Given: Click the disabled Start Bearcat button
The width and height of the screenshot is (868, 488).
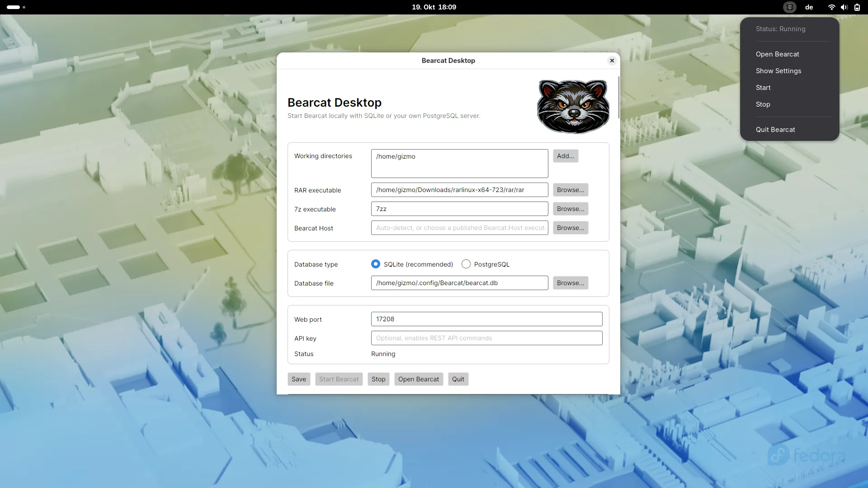Looking at the screenshot, I should click(339, 379).
